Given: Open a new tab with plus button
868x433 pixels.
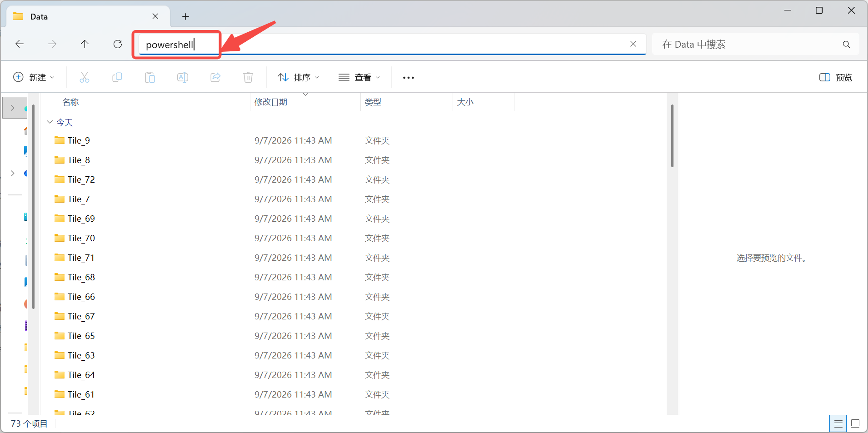Looking at the screenshot, I should [185, 17].
